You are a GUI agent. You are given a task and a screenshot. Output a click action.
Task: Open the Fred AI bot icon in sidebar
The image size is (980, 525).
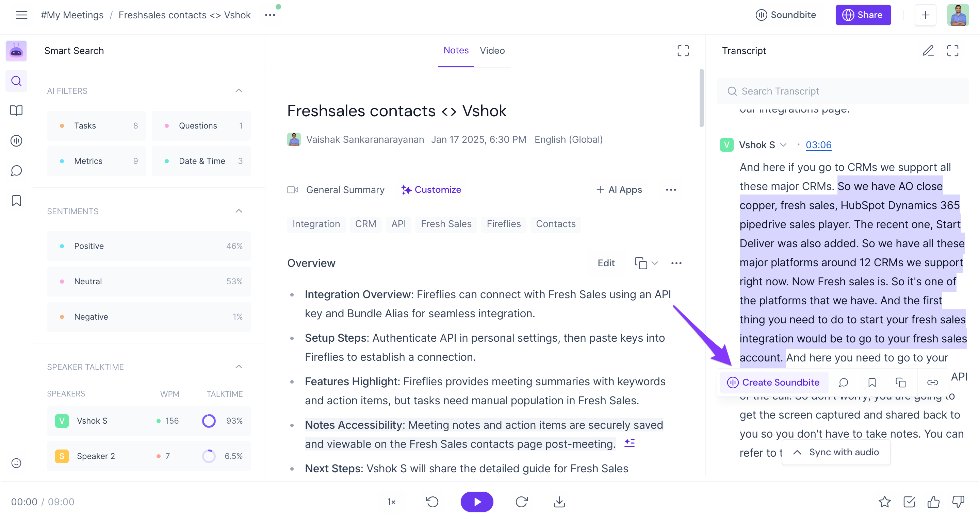(16, 51)
